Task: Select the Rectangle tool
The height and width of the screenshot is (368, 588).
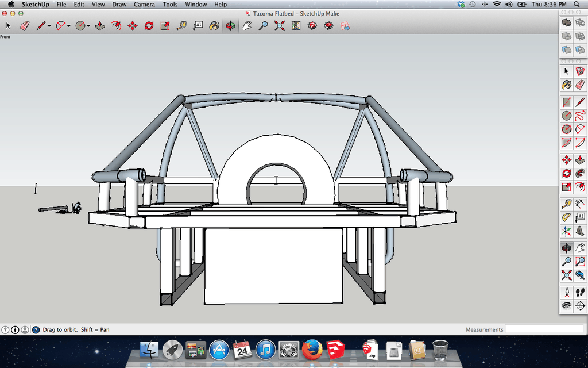Action: click(x=567, y=102)
